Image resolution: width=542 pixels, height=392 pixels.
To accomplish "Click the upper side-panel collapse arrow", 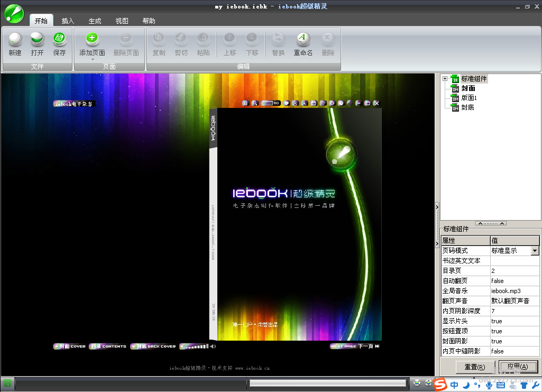I will point(437,207).
